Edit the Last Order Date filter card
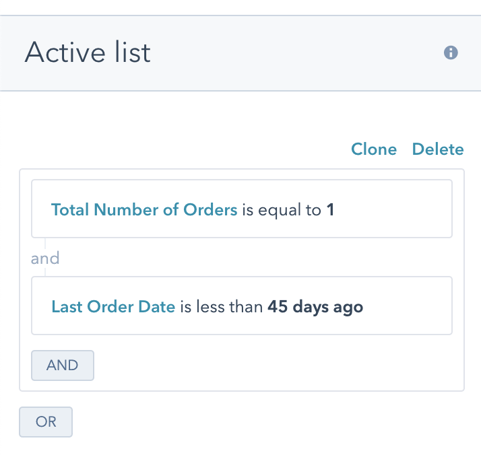 point(242,305)
